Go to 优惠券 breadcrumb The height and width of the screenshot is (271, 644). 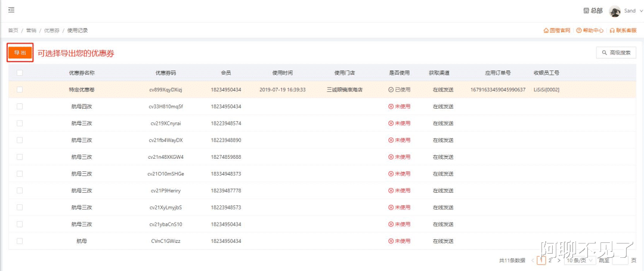(52, 30)
